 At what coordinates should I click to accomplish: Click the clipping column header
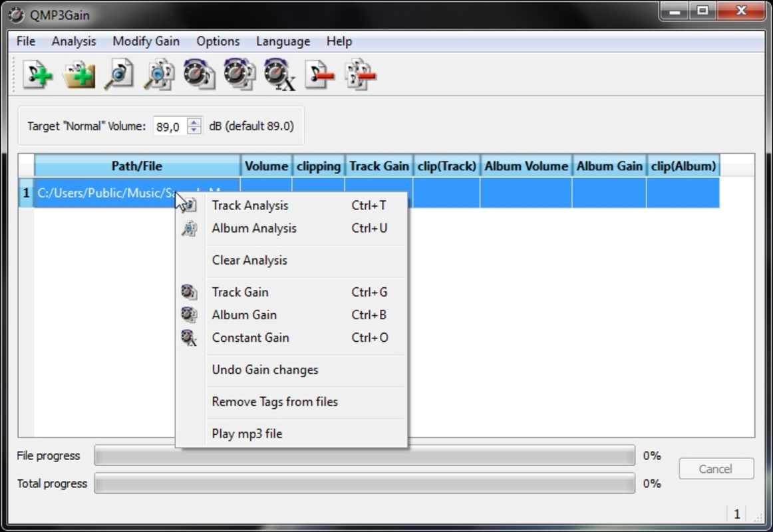point(319,166)
